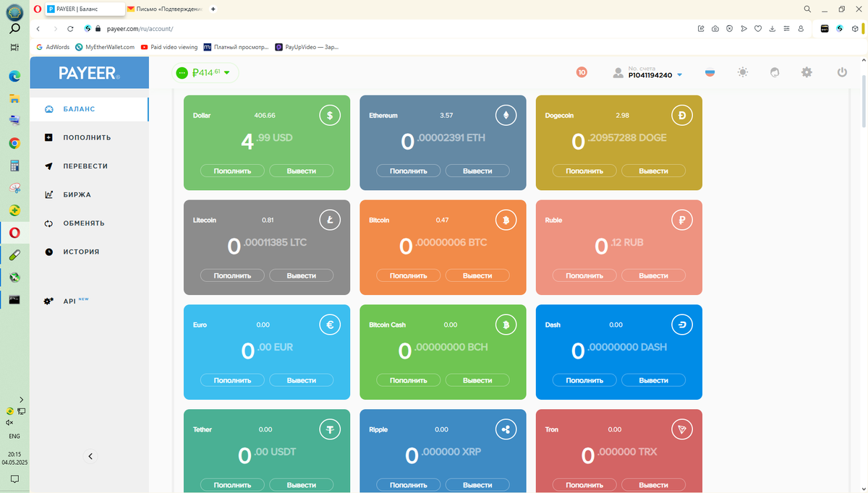Click the Tron card coin icon
Image resolution: width=868 pixels, height=493 pixels.
click(681, 430)
